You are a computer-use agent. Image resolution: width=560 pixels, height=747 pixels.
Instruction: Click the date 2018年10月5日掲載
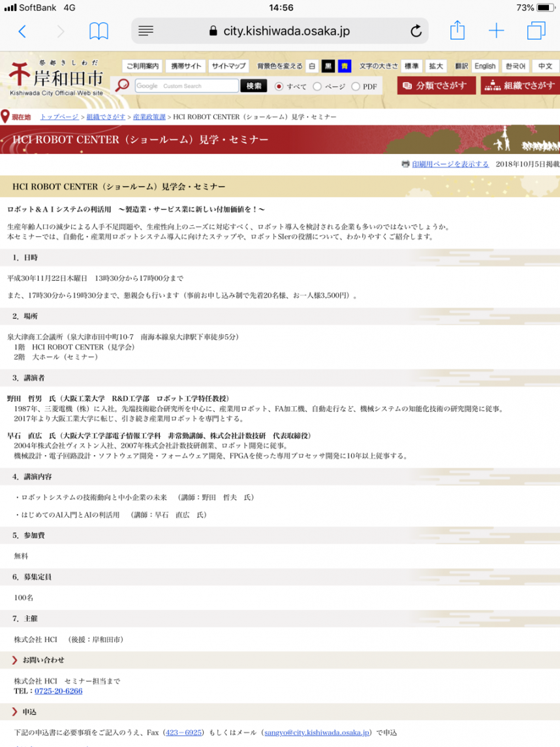click(527, 164)
